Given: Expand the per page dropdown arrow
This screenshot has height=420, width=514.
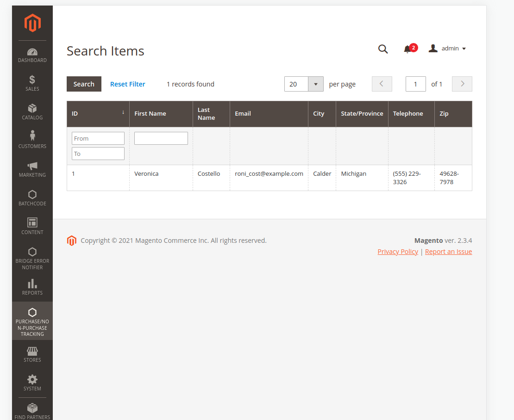Looking at the screenshot, I should coord(316,84).
